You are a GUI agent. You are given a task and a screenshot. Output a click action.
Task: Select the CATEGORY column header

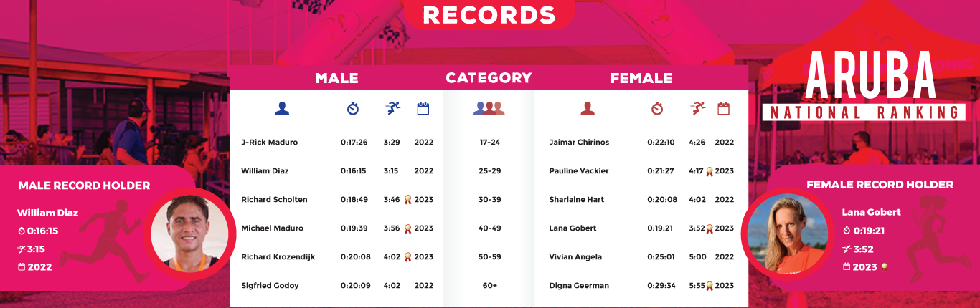click(x=489, y=78)
